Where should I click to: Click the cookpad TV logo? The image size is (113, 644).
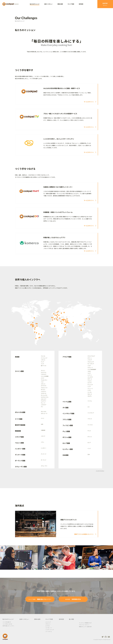pyautogui.click(x=29, y=117)
